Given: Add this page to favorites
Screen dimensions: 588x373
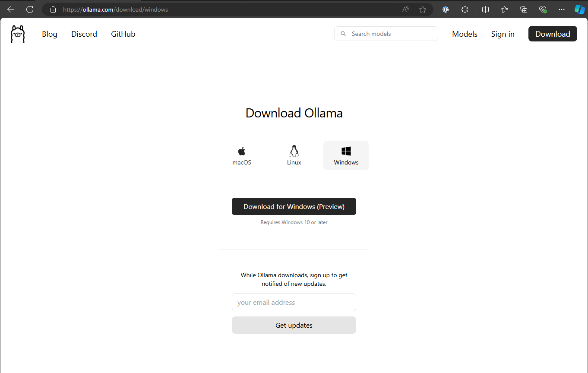Looking at the screenshot, I should pyautogui.click(x=423, y=9).
